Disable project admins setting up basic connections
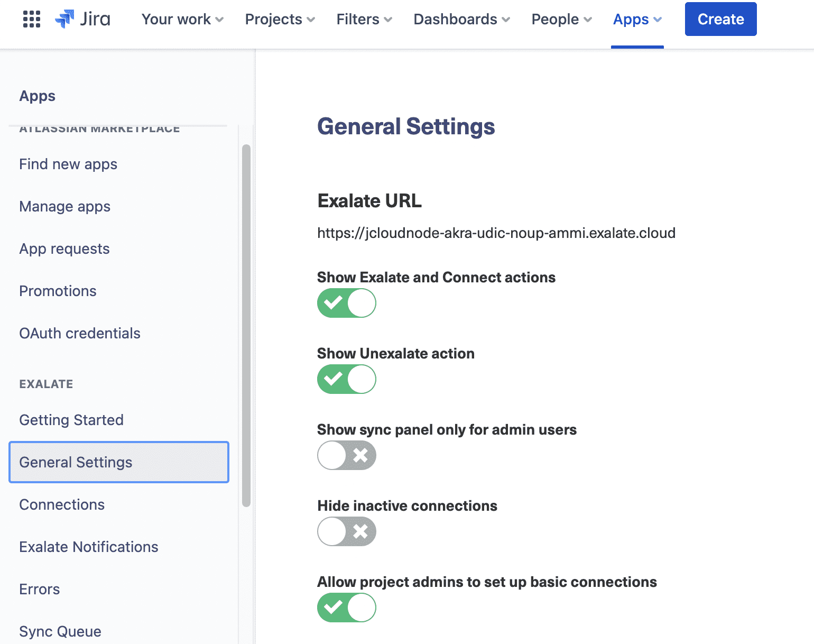Screen dimensions: 814x644 tap(346, 608)
